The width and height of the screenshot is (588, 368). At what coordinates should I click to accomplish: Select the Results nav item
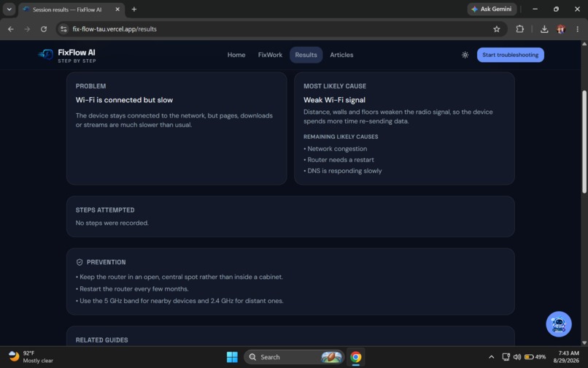coord(306,55)
